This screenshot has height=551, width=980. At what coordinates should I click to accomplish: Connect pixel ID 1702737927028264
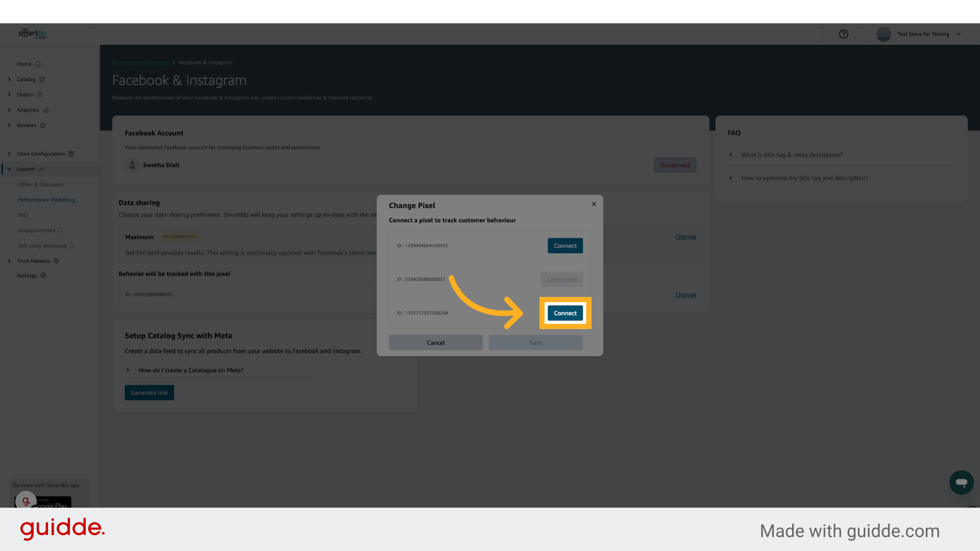point(565,313)
